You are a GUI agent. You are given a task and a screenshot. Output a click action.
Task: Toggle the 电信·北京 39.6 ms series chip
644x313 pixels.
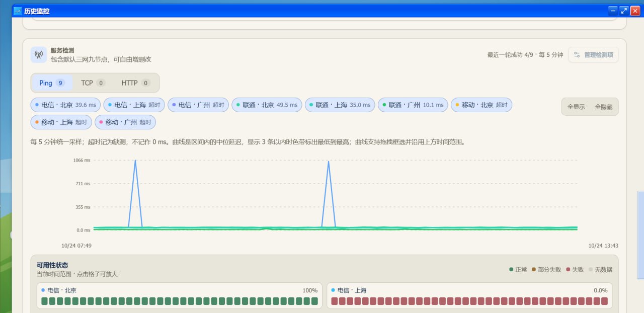pos(65,105)
